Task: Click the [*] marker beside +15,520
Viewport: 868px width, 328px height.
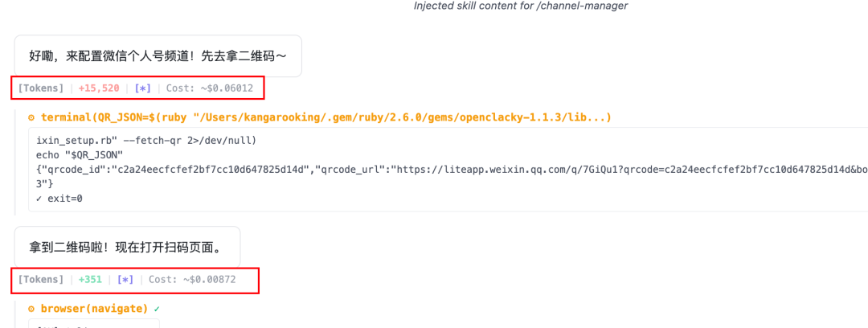Action: pyautogui.click(x=143, y=88)
